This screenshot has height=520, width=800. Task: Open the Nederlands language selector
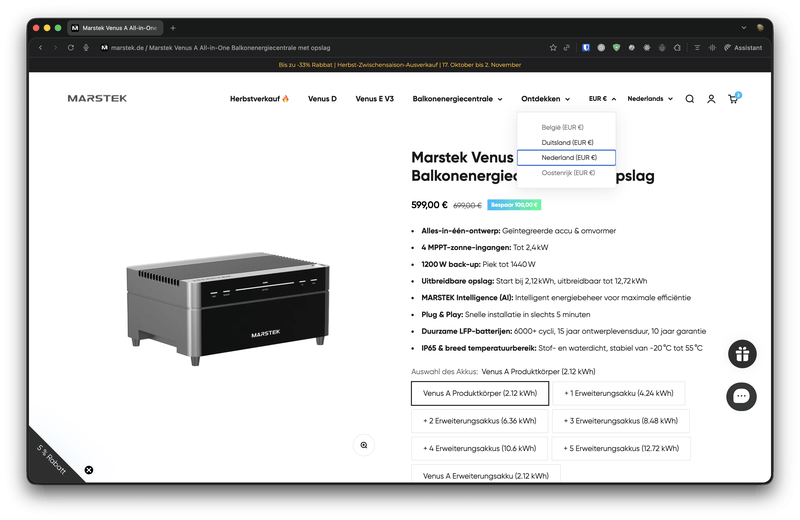pyautogui.click(x=650, y=98)
